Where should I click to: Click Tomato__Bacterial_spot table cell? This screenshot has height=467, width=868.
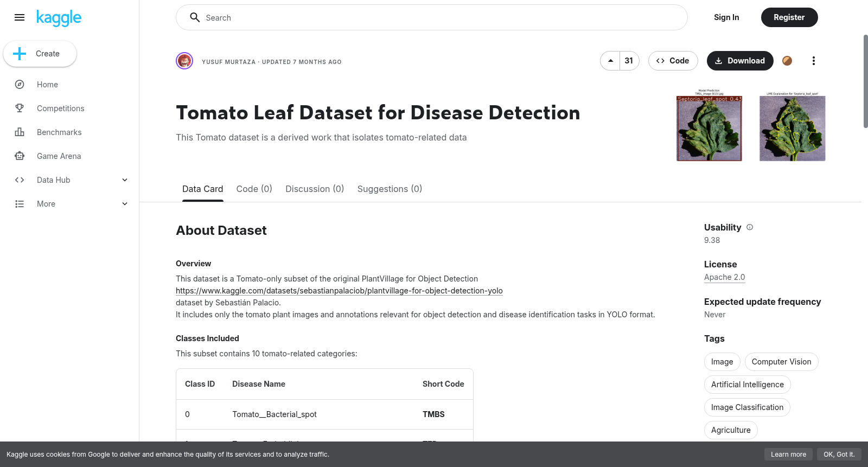click(x=275, y=414)
